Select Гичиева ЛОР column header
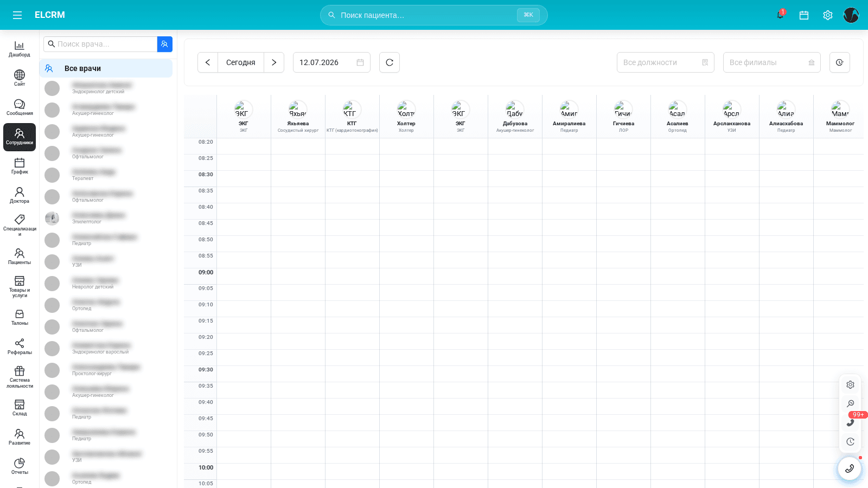 (623, 117)
